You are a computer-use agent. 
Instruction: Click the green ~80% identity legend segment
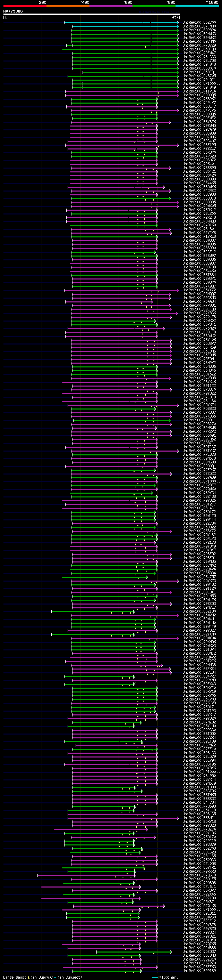pyautogui.click(x=154, y=7)
